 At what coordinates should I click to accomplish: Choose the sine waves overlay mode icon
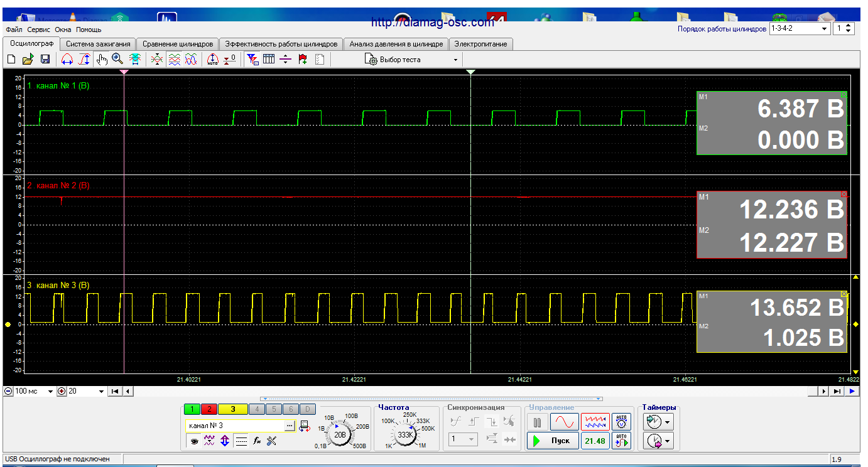191,60
